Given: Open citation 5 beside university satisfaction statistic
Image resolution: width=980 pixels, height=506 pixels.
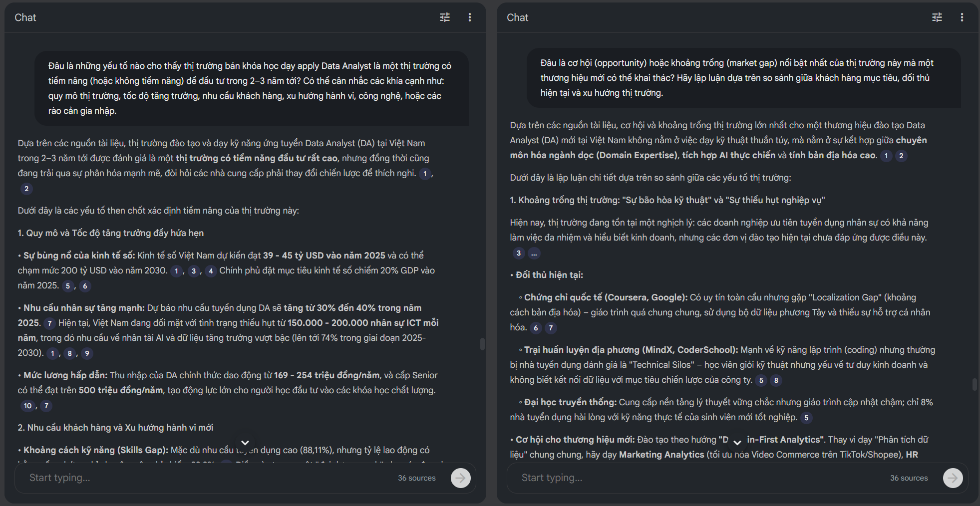Looking at the screenshot, I should click(806, 418).
